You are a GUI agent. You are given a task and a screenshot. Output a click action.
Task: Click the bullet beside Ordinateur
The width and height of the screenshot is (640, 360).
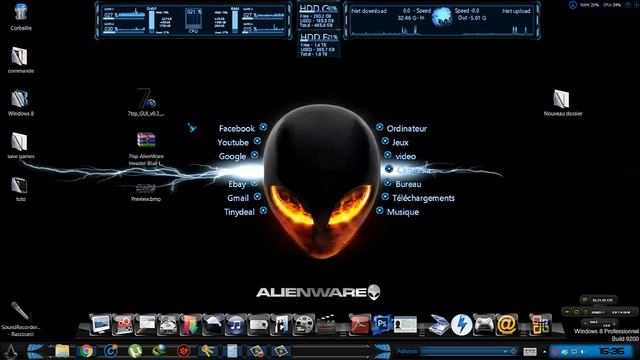380,127
